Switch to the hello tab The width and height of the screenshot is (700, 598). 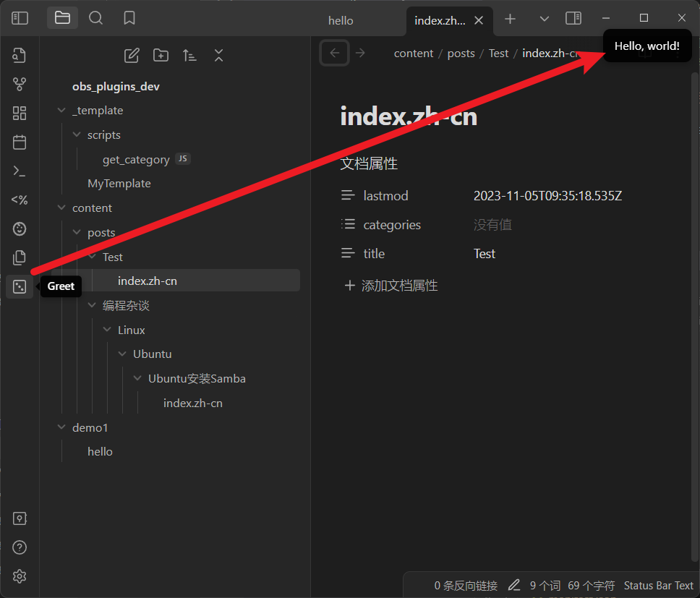tap(341, 20)
